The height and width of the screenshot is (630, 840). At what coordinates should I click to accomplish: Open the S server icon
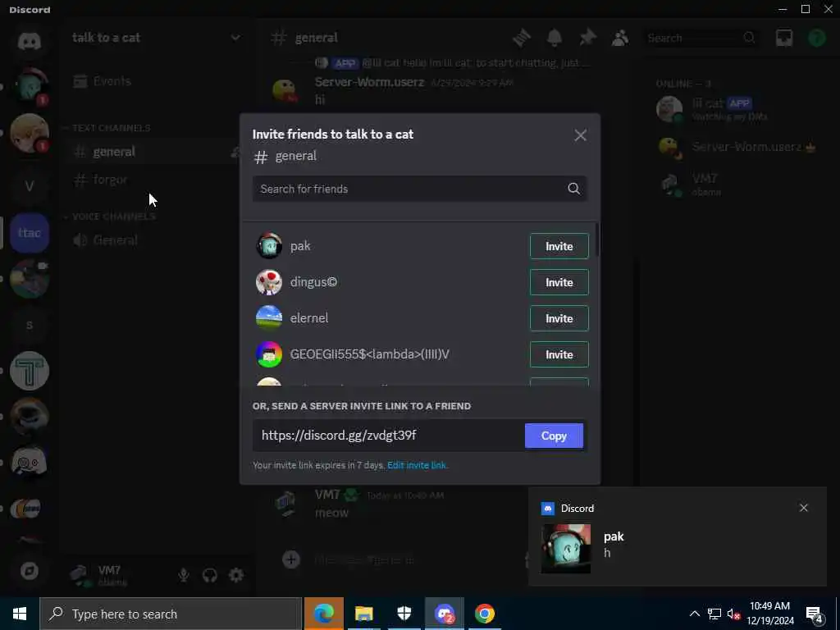click(x=30, y=325)
